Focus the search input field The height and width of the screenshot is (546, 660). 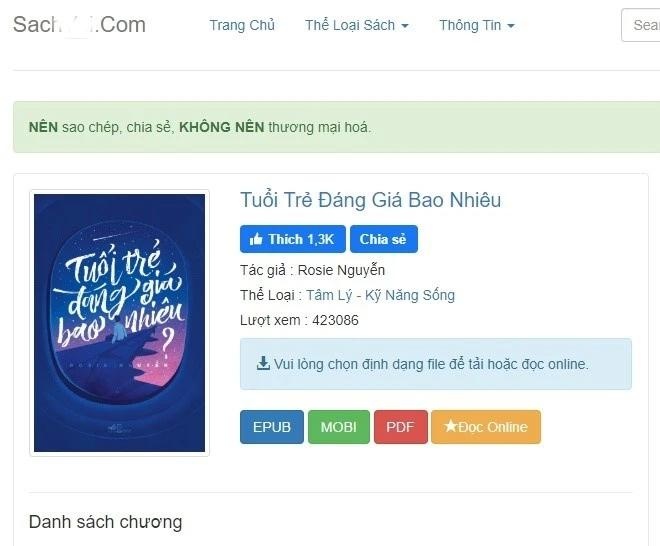[x=644, y=25]
